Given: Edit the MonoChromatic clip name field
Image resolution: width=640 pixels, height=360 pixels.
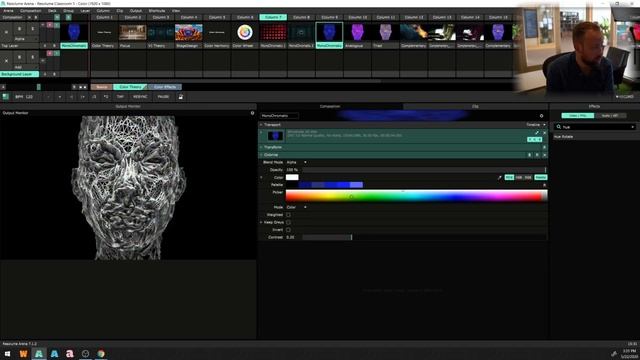Looking at the screenshot, I should pyautogui.click(x=280, y=116).
